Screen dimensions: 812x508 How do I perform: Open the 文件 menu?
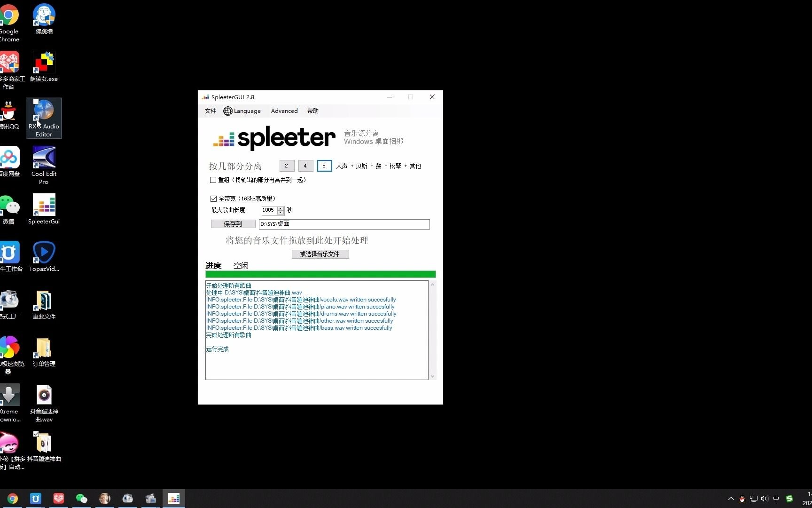(x=211, y=111)
